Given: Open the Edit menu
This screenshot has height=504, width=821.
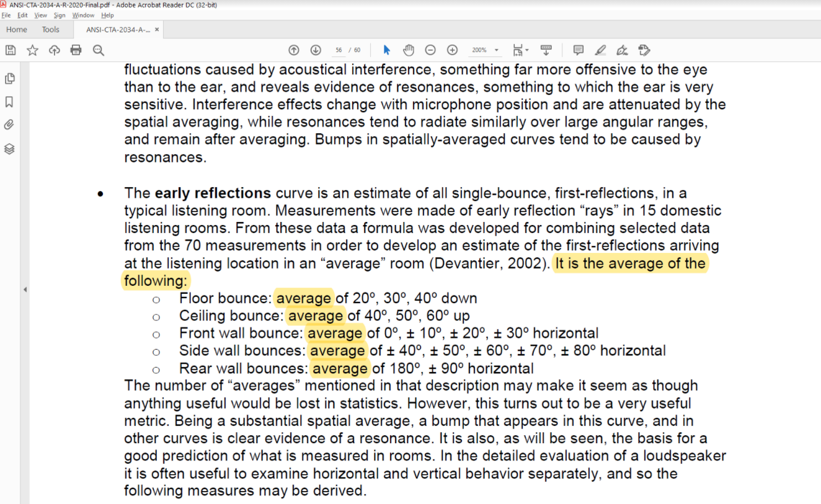Looking at the screenshot, I should coord(22,15).
